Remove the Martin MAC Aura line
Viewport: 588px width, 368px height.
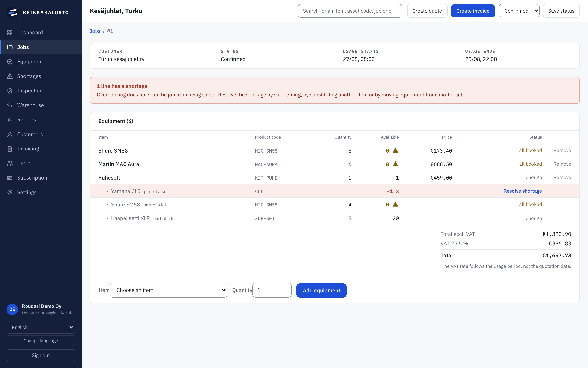(x=562, y=164)
